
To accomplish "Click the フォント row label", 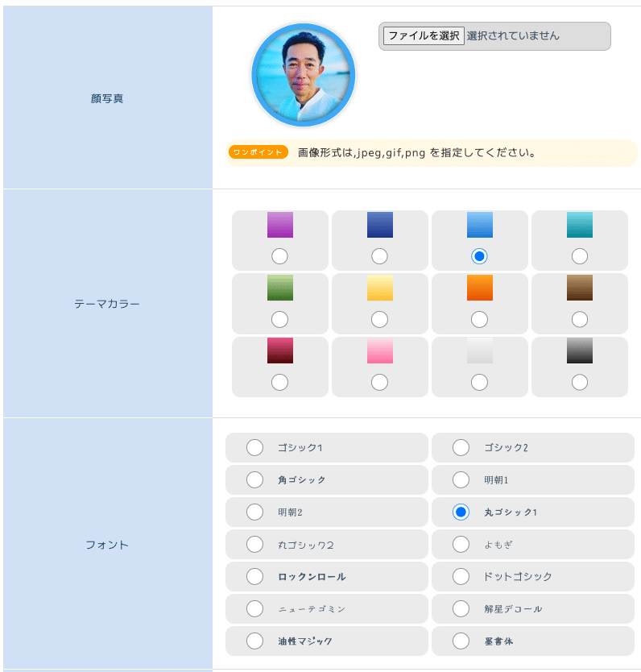I will point(107,545).
